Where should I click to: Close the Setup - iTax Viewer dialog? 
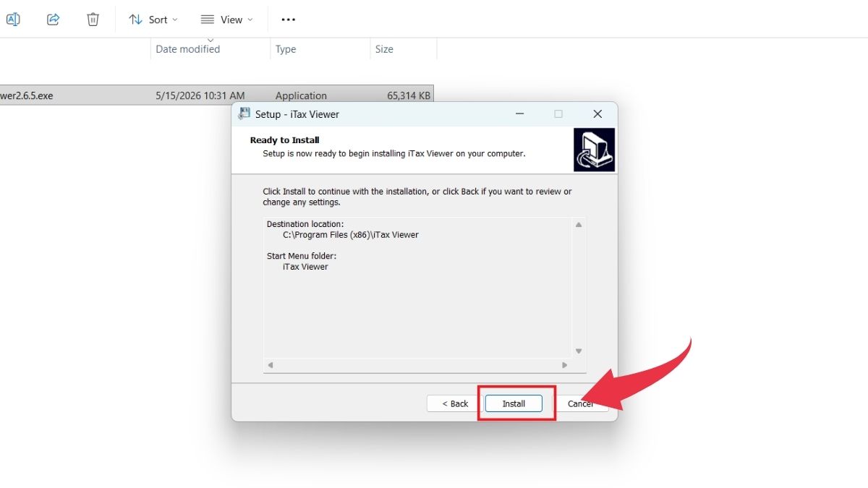click(597, 114)
